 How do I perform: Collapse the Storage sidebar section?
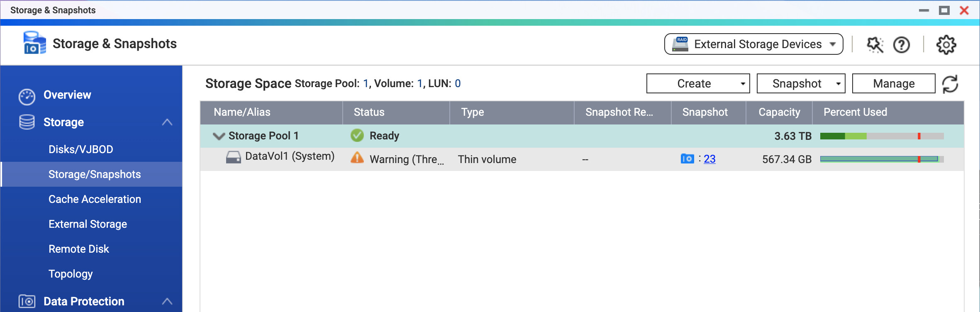pyautogui.click(x=167, y=122)
